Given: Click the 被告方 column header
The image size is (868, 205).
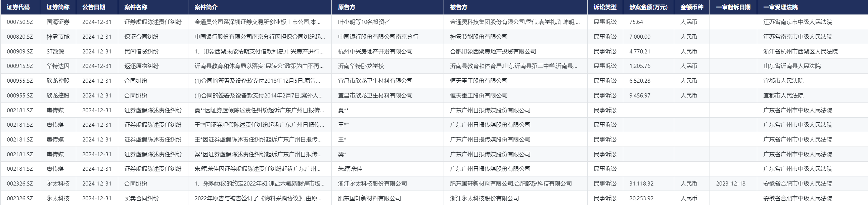Looking at the screenshot, I should pos(459,7).
